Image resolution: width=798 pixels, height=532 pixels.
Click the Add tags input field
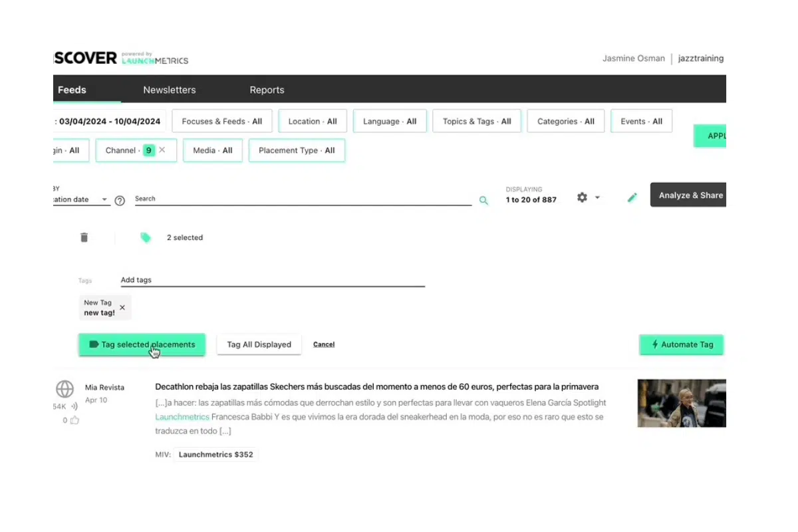point(272,280)
